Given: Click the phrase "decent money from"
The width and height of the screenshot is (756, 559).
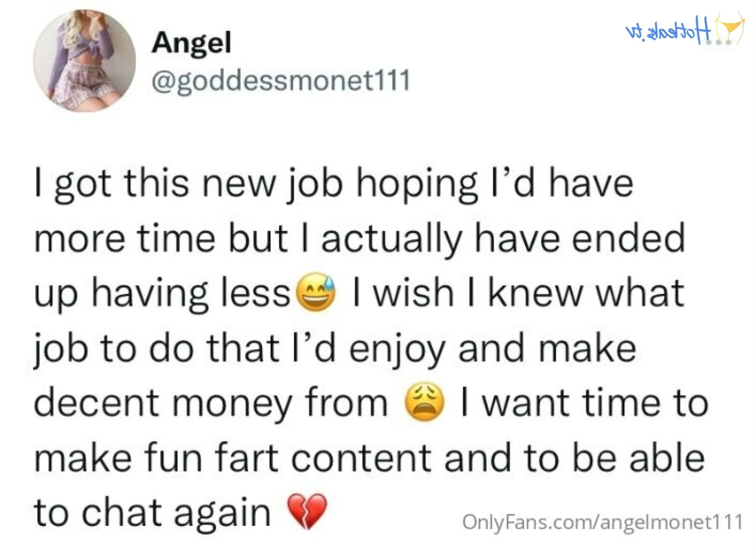Looking at the screenshot, I should tap(211, 403).
